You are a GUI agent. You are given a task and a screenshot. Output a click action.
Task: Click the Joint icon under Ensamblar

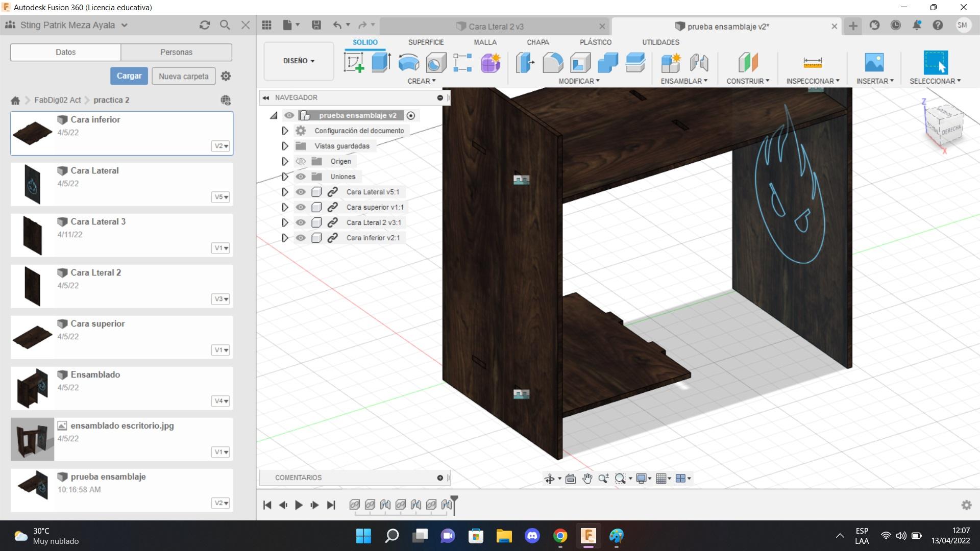[699, 63]
